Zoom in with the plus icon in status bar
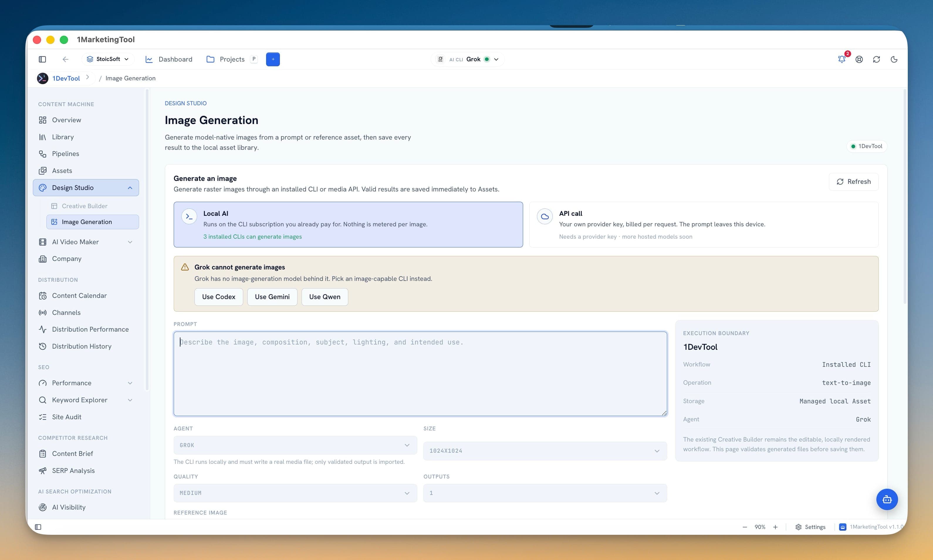 click(775, 527)
